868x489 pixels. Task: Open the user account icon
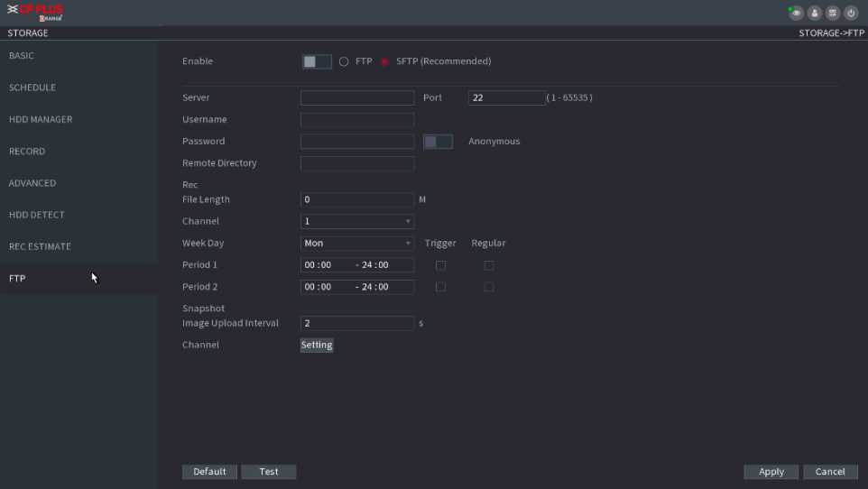tap(815, 13)
